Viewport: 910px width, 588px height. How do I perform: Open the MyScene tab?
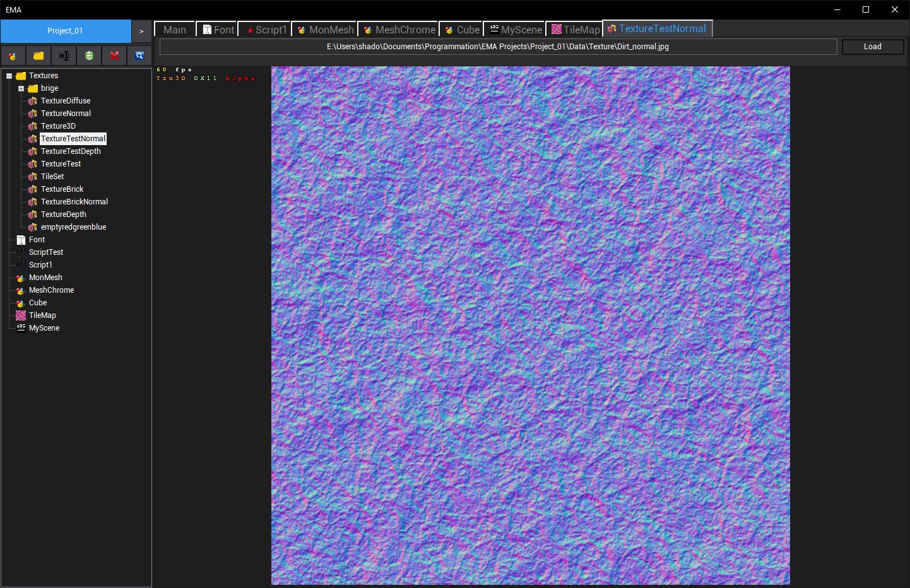[x=514, y=30]
